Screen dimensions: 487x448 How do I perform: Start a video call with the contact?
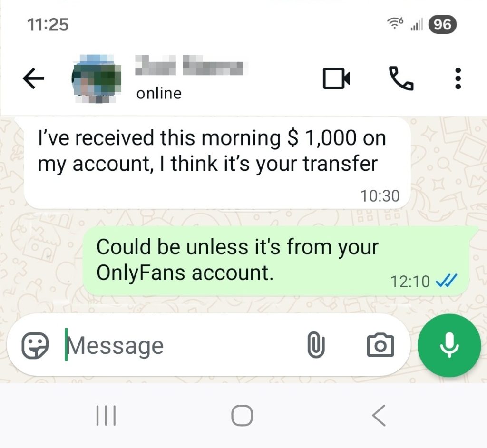point(336,78)
